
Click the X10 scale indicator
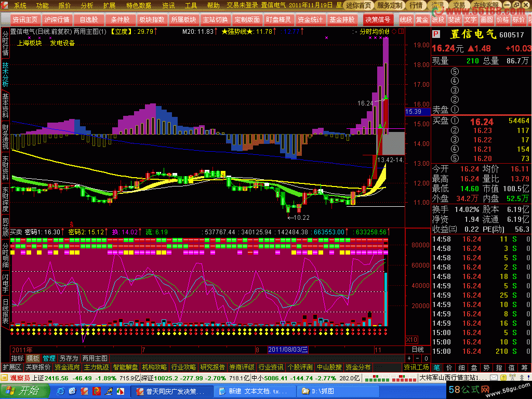point(411,340)
